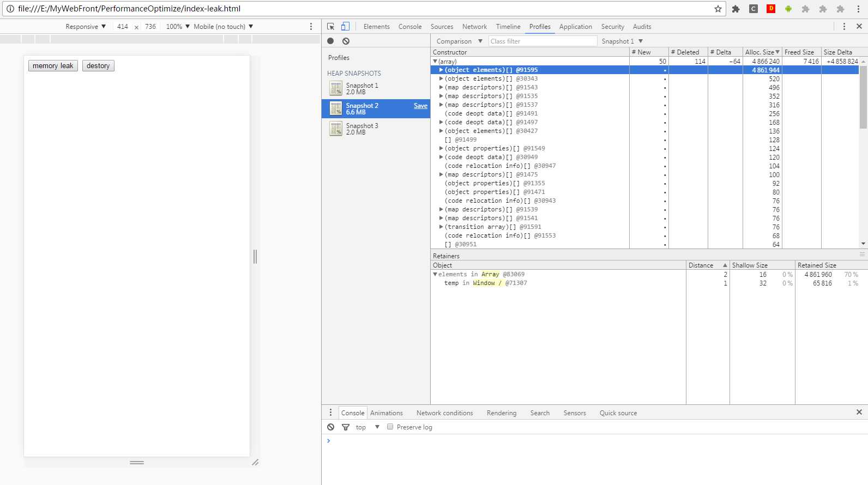The image size is (868, 485).
Task: Open the Snapshot 1 base snapshot dropdown
Action: 623,41
